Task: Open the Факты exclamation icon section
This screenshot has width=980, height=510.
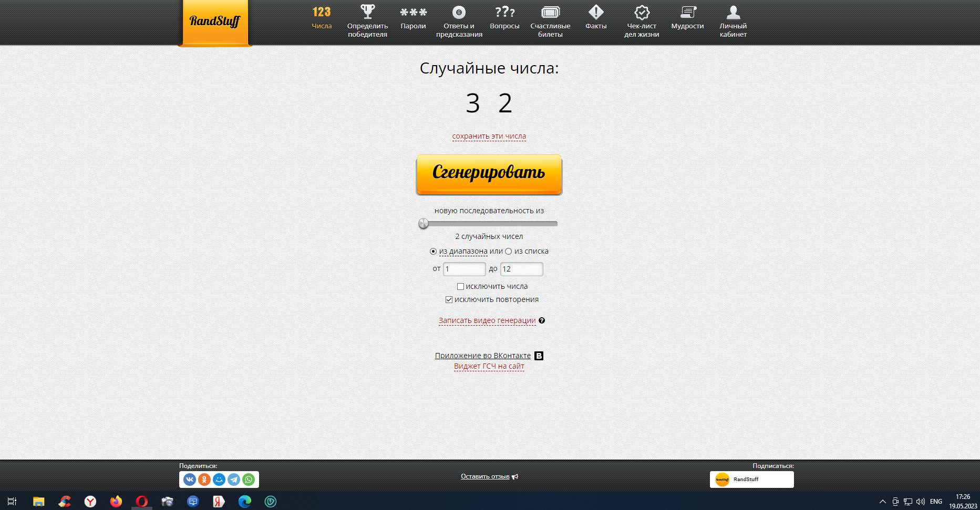Action: pyautogui.click(x=596, y=17)
